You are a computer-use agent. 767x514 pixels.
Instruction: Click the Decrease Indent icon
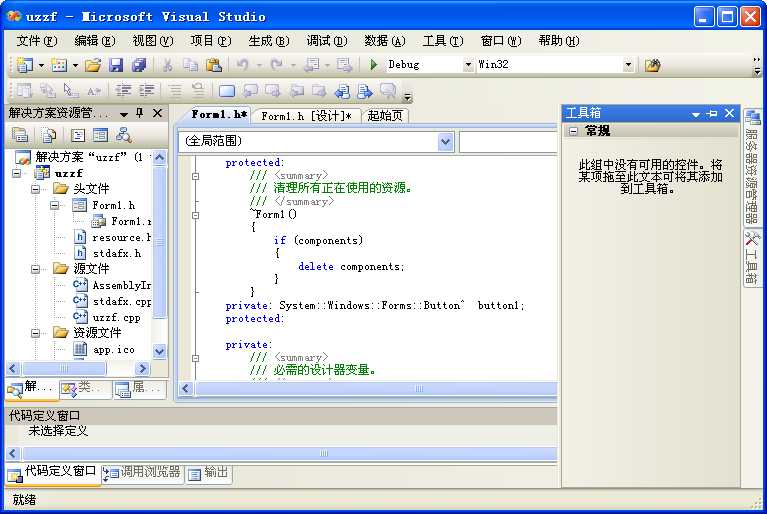(123, 90)
